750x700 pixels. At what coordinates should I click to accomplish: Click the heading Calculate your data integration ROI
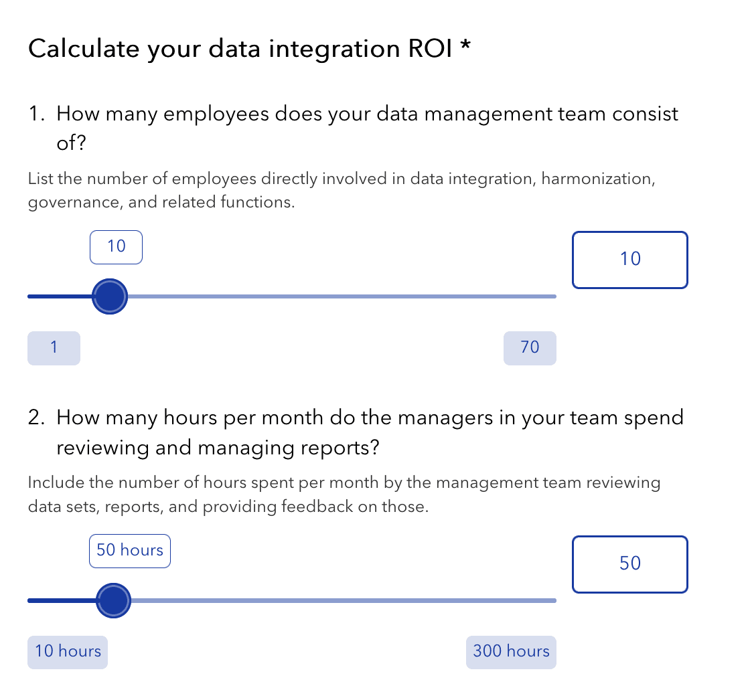click(240, 49)
